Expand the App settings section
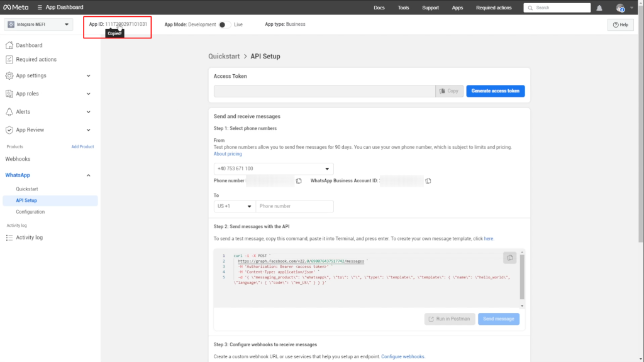This screenshot has width=644, height=362. pyautogui.click(x=88, y=75)
